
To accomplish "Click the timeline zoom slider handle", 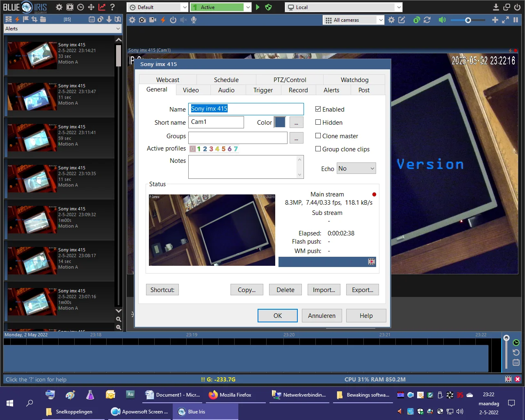I will (507, 338).
